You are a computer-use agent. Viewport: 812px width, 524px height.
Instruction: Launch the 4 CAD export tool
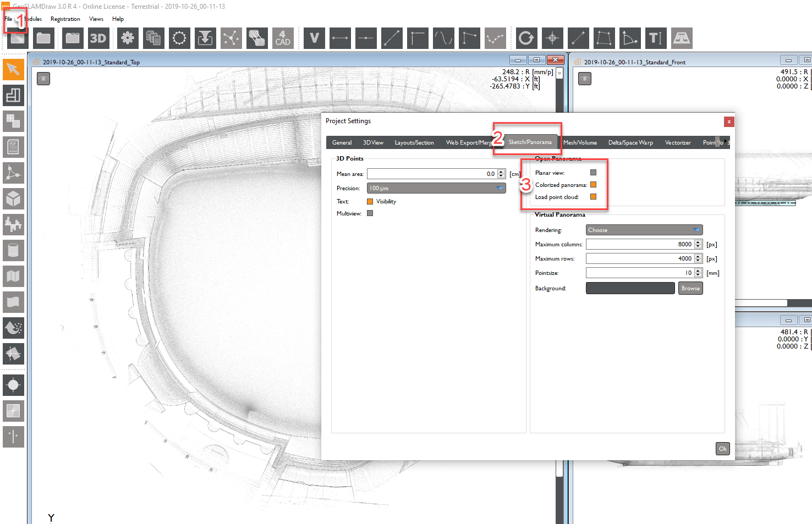pyautogui.click(x=283, y=38)
